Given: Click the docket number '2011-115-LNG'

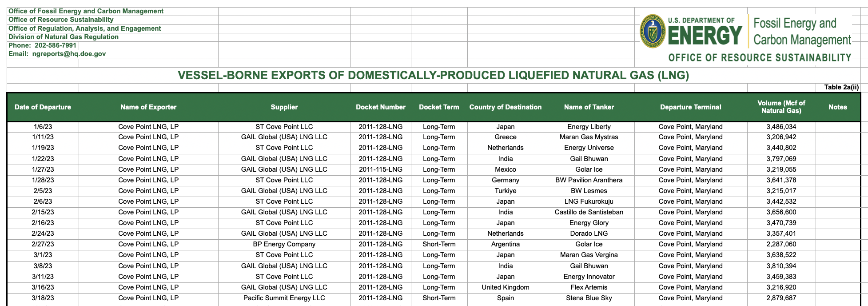Looking at the screenshot, I should (x=381, y=169).
